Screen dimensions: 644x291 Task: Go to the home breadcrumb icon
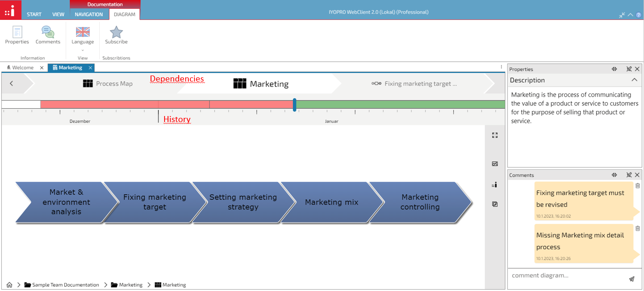click(9, 285)
